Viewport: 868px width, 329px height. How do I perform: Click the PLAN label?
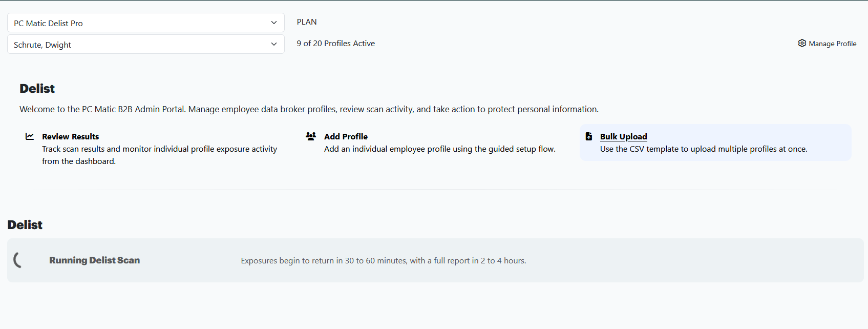307,22
